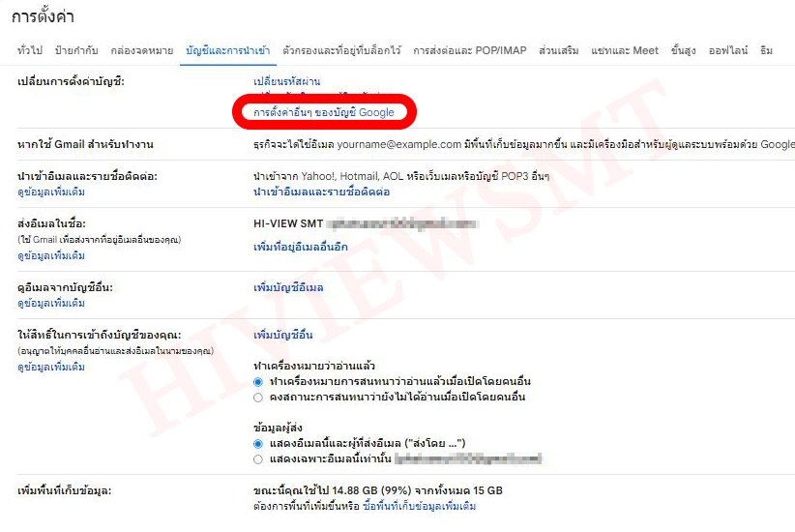
Task: Click the เพิ่มบัญชีอีเมล link
Action: 287,288
